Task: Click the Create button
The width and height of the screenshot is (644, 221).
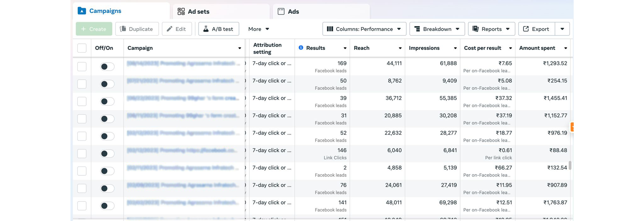Action: [x=94, y=29]
